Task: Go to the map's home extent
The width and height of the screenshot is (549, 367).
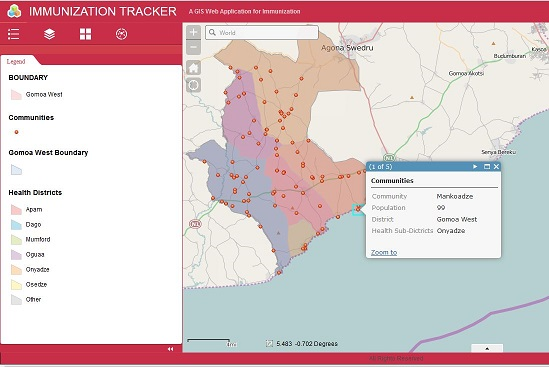Action: (x=193, y=67)
